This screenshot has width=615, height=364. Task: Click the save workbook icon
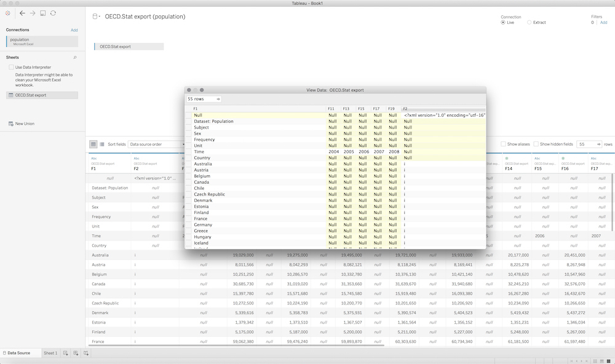tap(43, 13)
